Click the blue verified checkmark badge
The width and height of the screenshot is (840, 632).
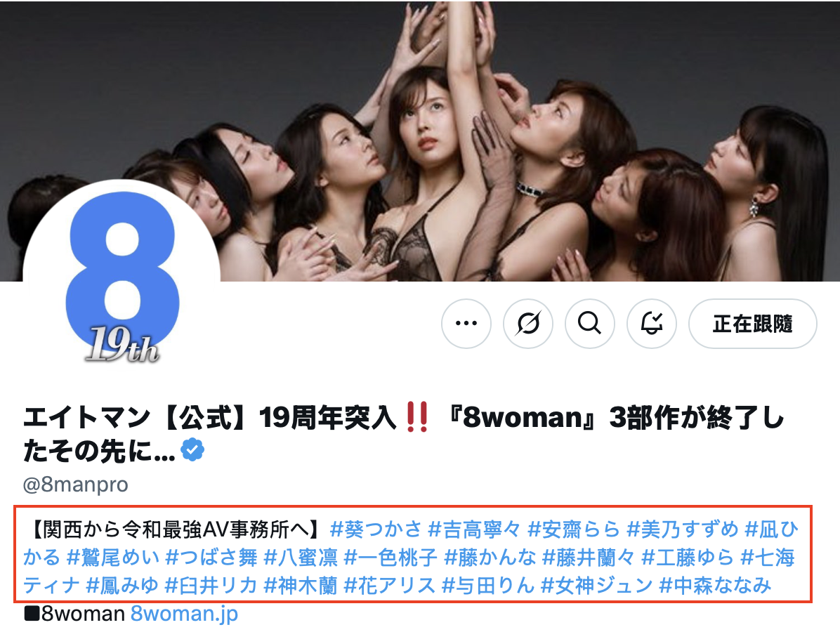[x=192, y=450]
